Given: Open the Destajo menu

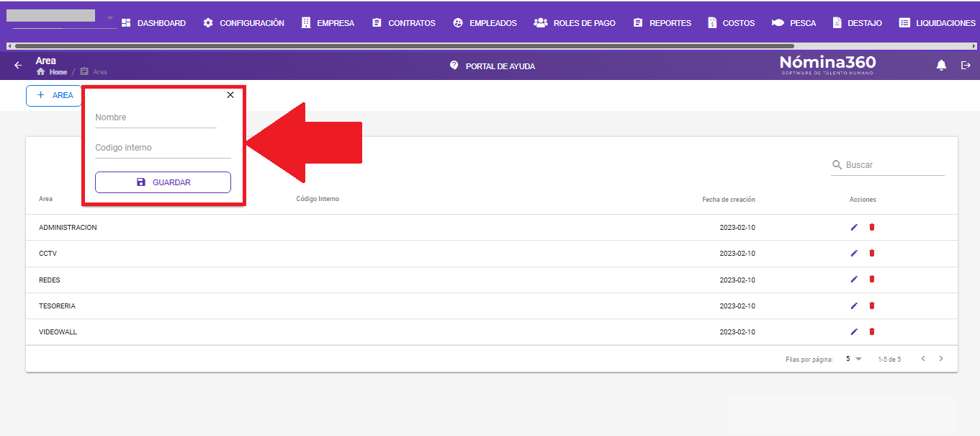Looking at the screenshot, I should 857,23.
